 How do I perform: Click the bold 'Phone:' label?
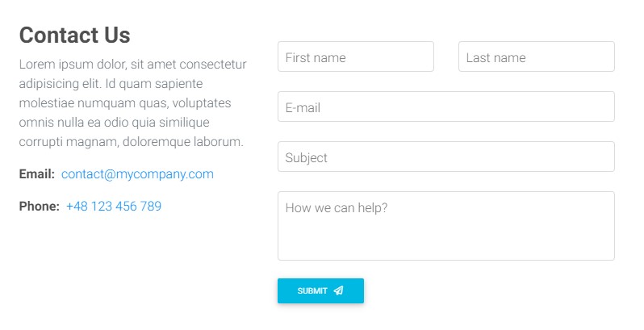coord(40,207)
